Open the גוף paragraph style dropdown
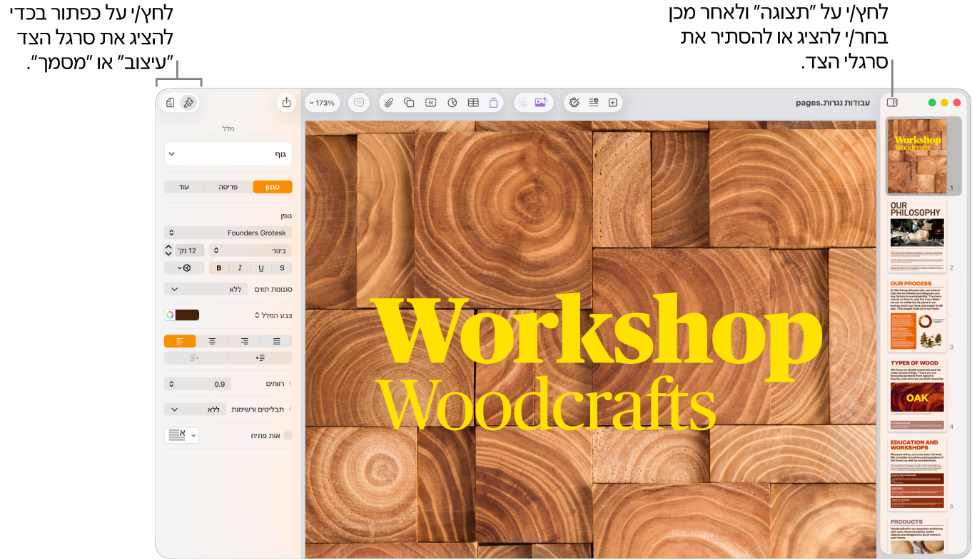Screen dimensions: 972x560 pos(228,153)
